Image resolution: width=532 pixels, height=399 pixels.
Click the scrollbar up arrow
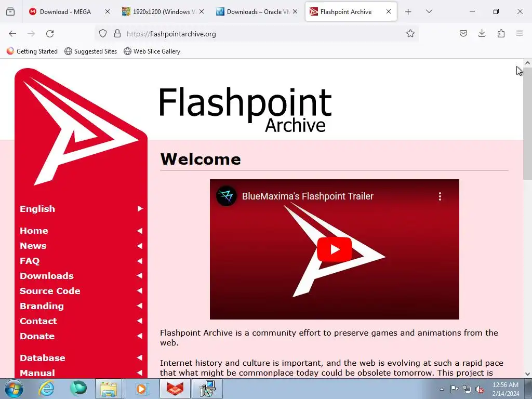(527, 63)
